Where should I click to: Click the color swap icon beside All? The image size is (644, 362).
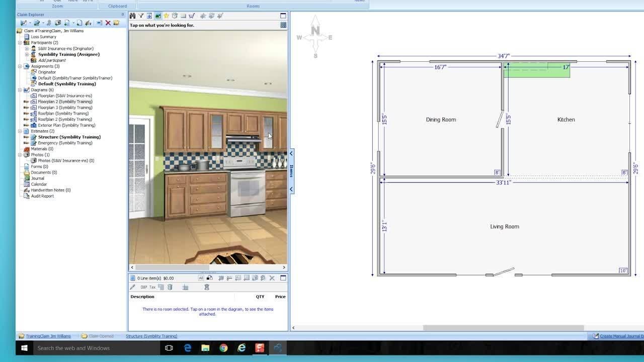[x=210, y=278]
